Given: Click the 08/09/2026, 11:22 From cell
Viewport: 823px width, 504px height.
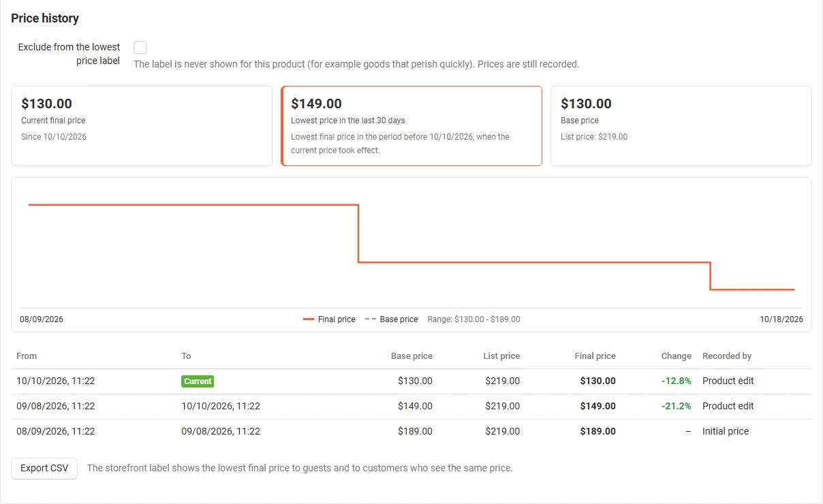Looking at the screenshot, I should click(x=56, y=431).
